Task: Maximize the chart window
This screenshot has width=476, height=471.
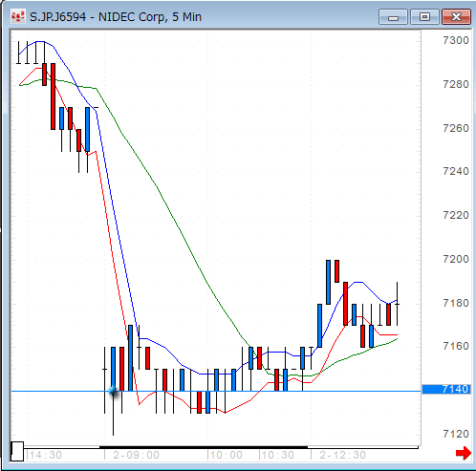Action: click(424, 17)
